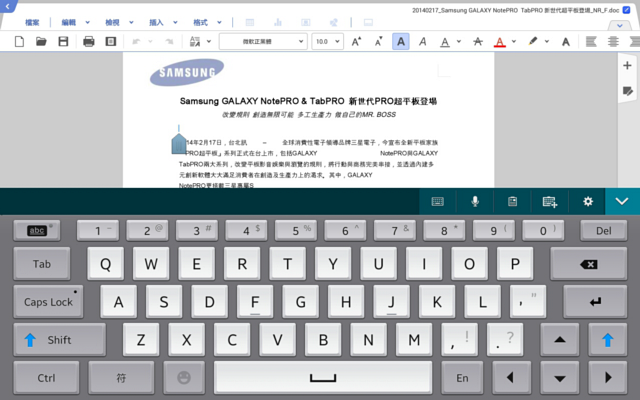Toggle underline formatting

point(445,42)
